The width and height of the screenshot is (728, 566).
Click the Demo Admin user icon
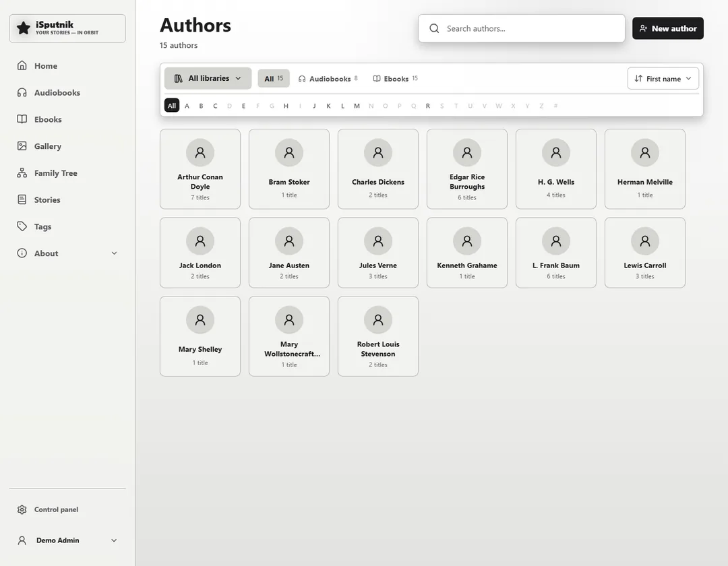pos(22,540)
